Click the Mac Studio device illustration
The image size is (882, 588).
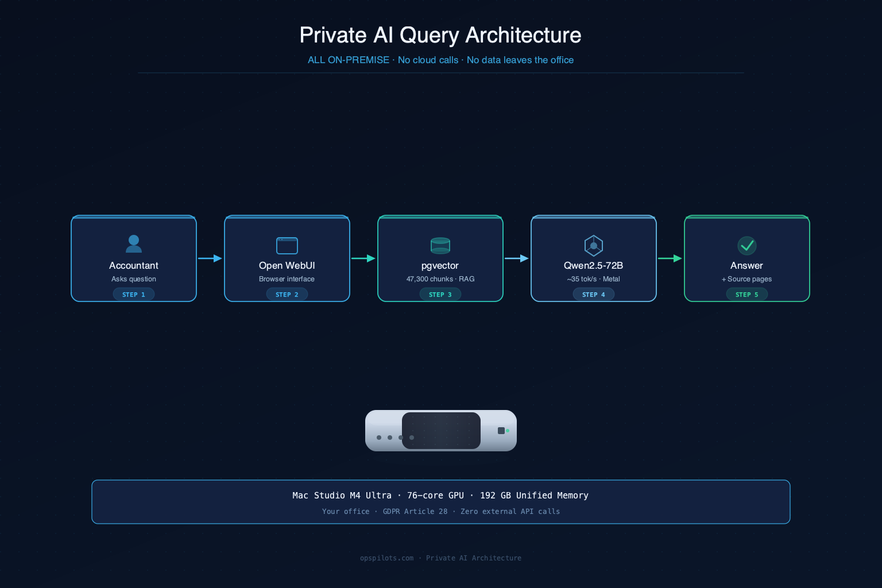pyautogui.click(x=441, y=431)
